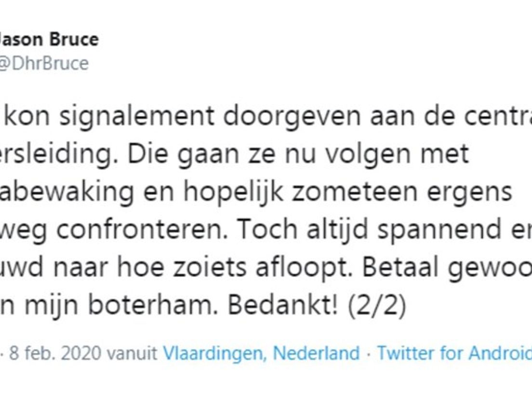Viewport: 532px width, 399px height.
Task: Click the Twitter for Android source link
Action: 454,353
